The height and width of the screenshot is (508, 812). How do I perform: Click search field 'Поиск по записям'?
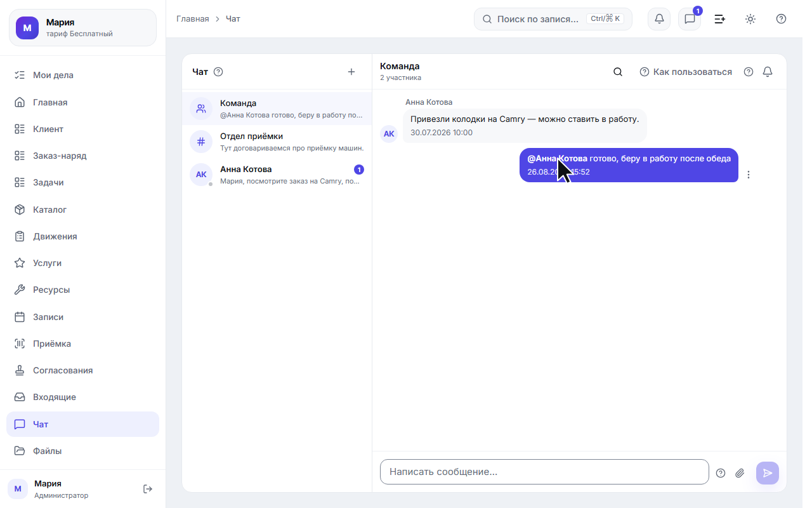pyautogui.click(x=553, y=19)
